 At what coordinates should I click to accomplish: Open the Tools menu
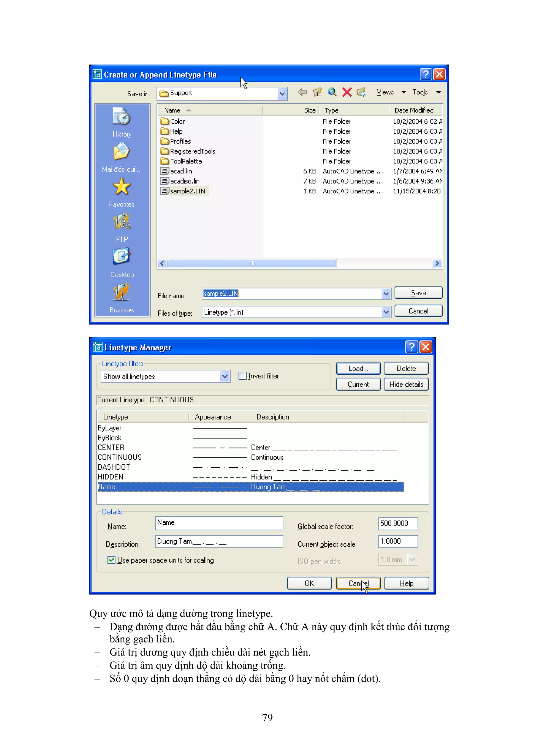pyautogui.click(x=420, y=92)
